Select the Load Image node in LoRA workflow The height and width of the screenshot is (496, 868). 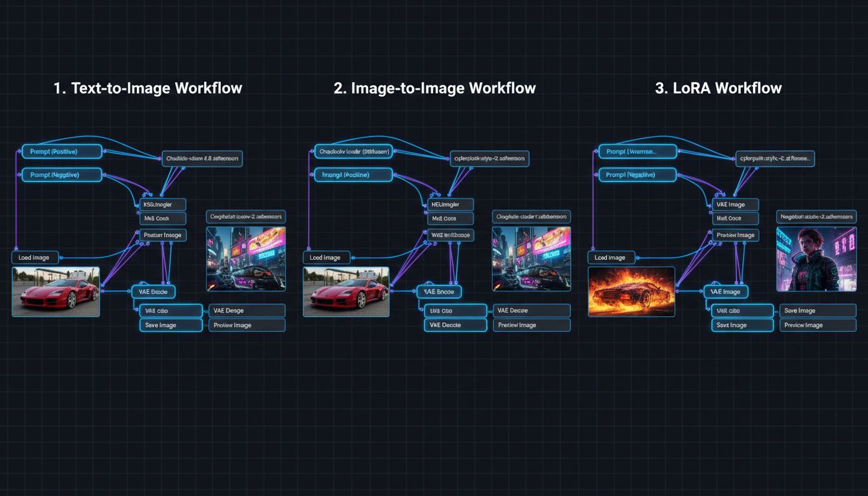coord(610,257)
